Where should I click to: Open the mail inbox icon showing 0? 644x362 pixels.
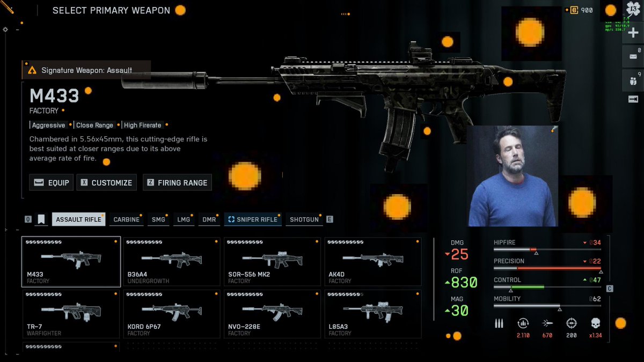pyautogui.click(x=633, y=56)
